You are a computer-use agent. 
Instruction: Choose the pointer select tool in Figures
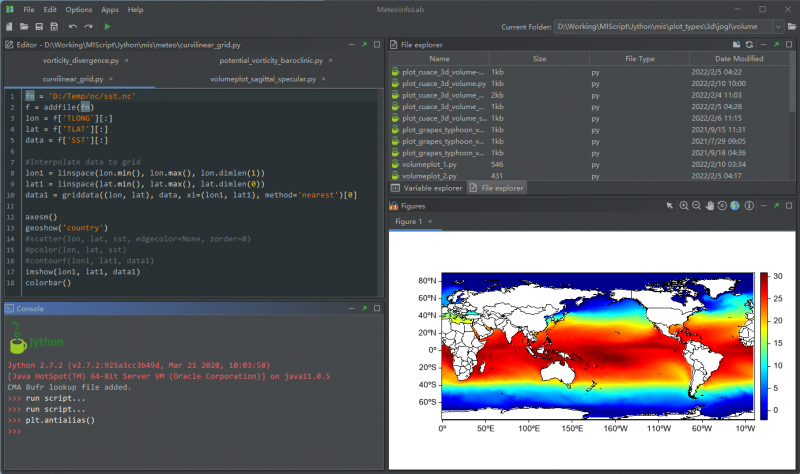click(x=671, y=205)
